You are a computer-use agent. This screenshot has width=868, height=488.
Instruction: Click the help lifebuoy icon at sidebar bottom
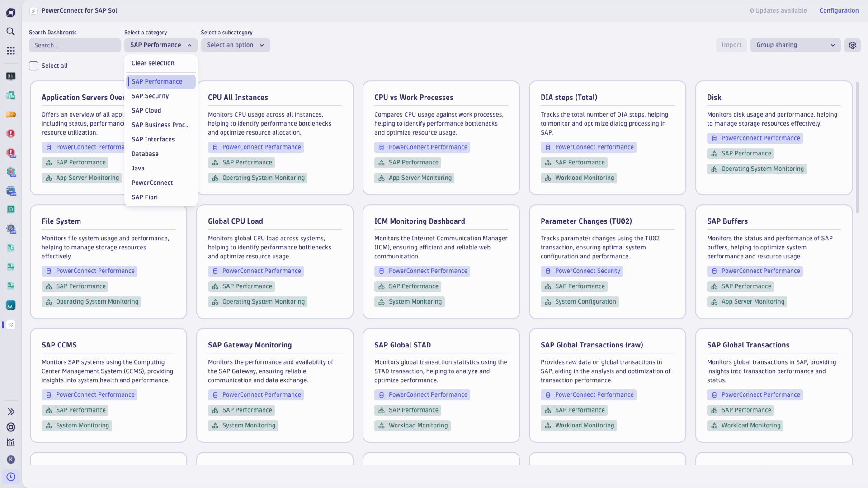click(x=11, y=427)
